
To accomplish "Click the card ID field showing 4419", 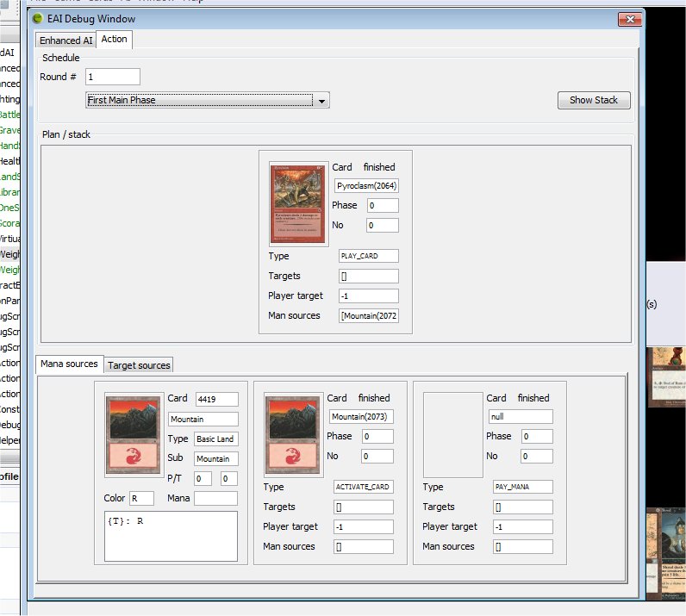I will (x=216, y=399).
